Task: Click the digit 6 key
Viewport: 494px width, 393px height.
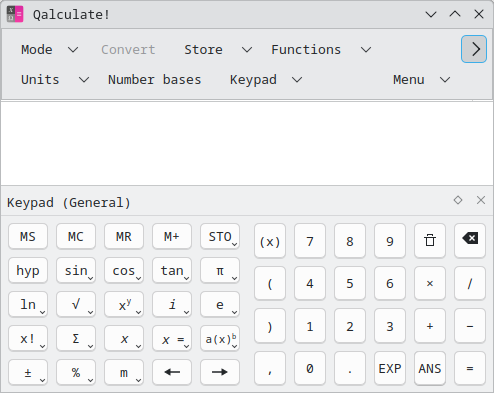Action: 390,283
